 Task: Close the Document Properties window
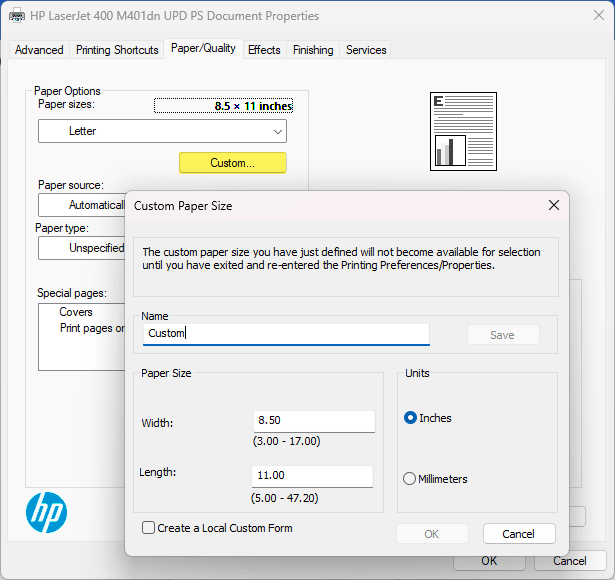point(599,16)
